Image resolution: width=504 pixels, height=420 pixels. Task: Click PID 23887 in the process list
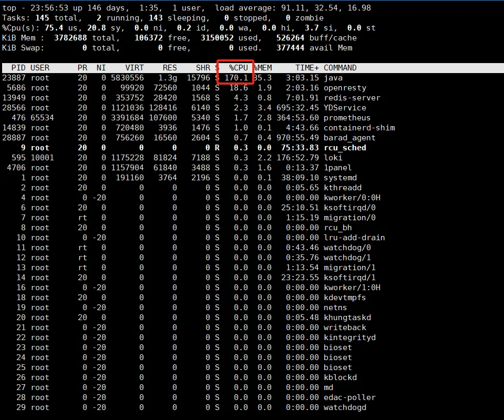[x=14, y=78]
